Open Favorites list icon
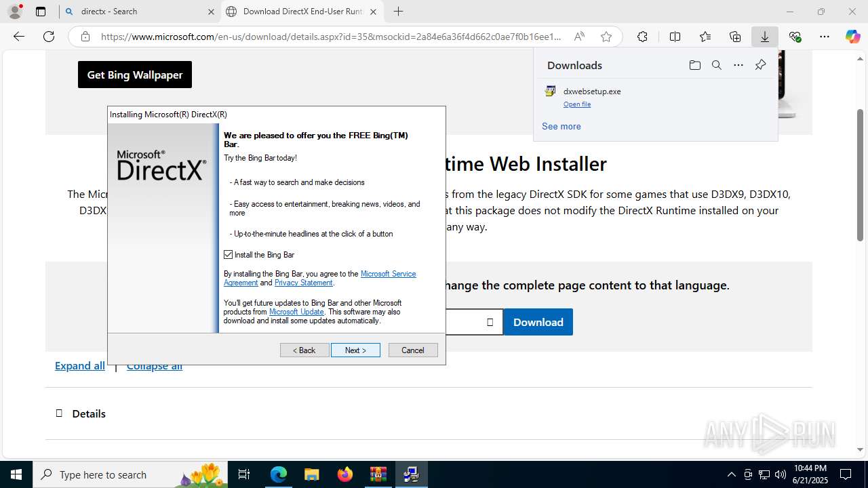 coord(705,37)
